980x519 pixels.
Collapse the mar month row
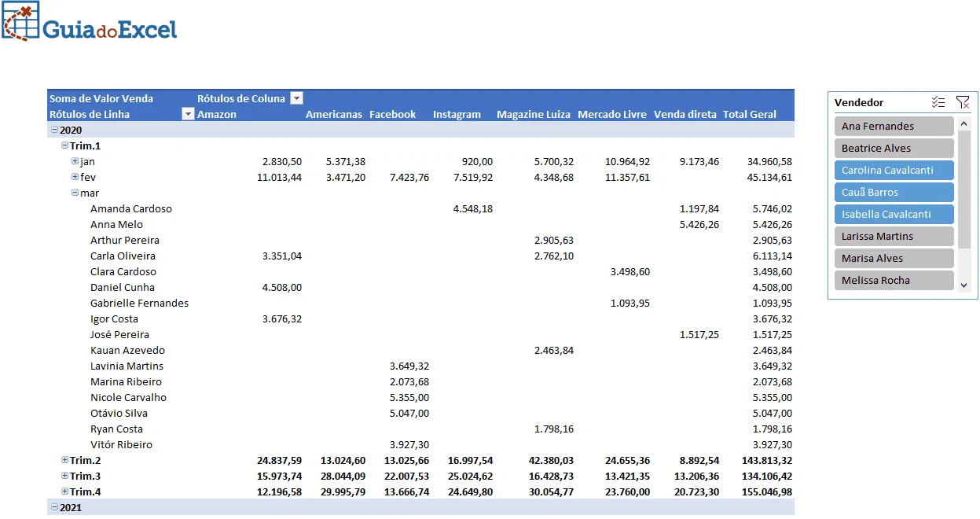pyautogui.click(x=75, y=193)
